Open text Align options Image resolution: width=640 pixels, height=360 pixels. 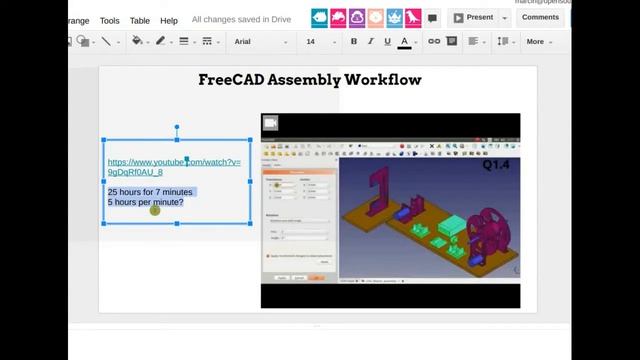pyautogui.click(x=473, y=41)
